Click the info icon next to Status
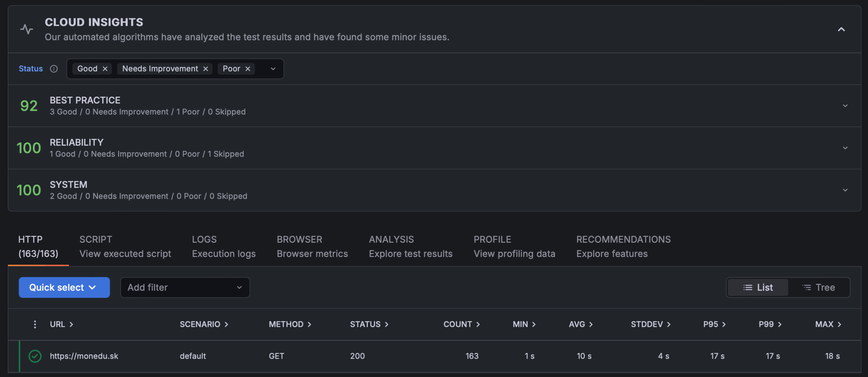This screenshot has width=868, height=377. click(x=54, y=69)
